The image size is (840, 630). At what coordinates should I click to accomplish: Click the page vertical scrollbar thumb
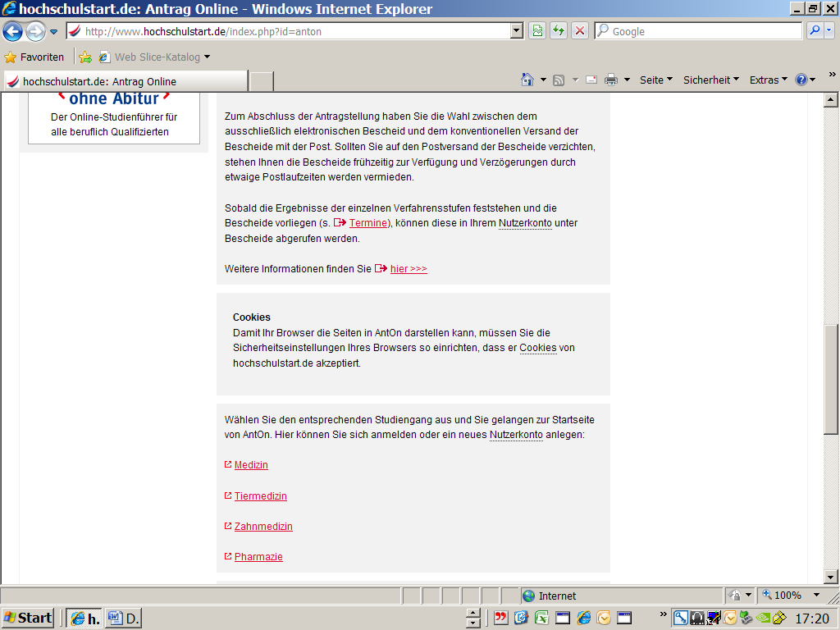tap(831, 380)
